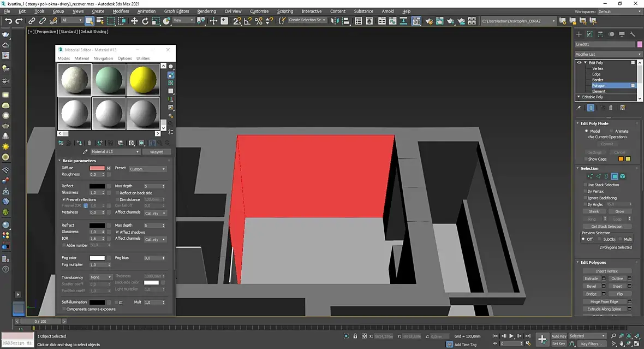Hide Edit Poly modifier via eye icon
This screenshot has width=644, height=349.
click(579, 63)
